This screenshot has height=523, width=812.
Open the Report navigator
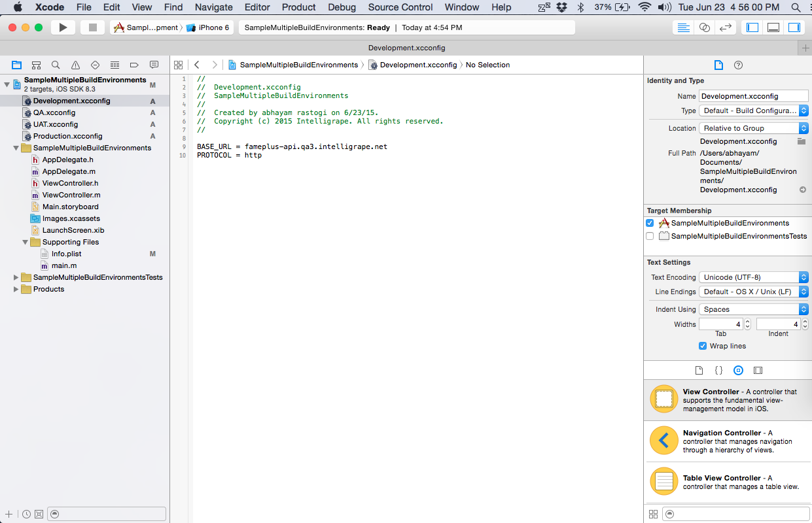point(154,65)
